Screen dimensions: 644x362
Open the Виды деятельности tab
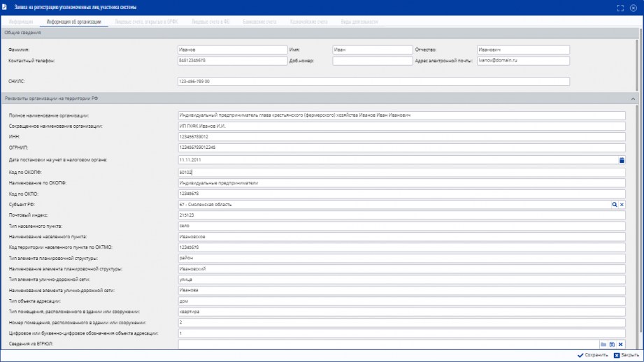[x=359, y=22]
